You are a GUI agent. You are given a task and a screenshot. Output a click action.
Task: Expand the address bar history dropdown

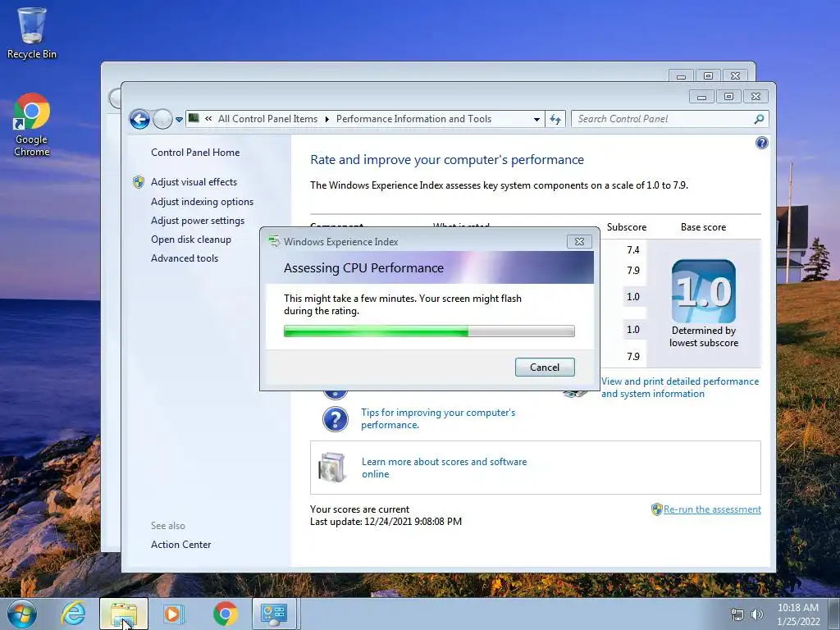tap(536, 120)
